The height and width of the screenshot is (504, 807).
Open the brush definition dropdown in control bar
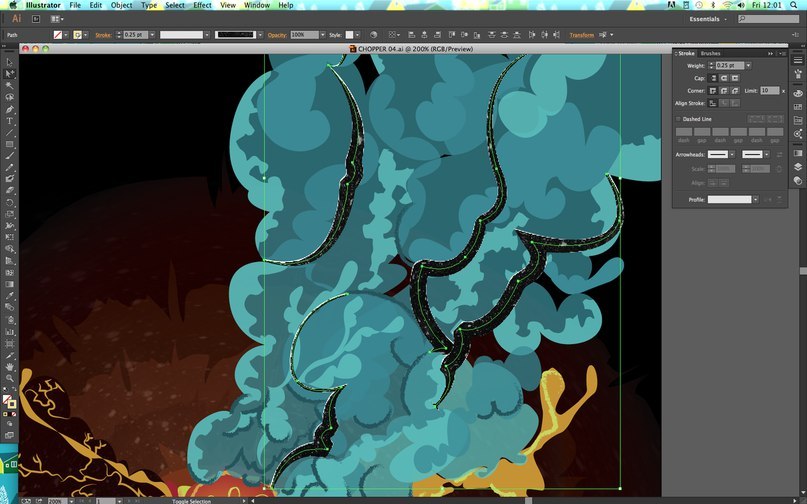click(x=260, y=34)
